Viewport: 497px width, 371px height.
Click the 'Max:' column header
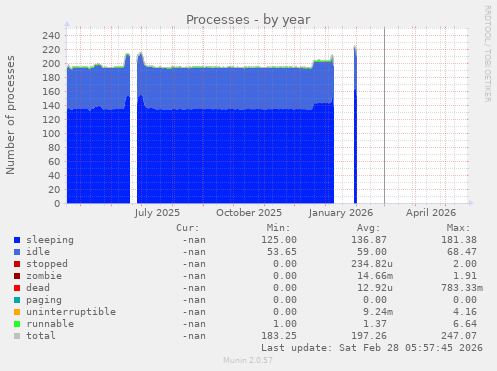tap(458, 228)
